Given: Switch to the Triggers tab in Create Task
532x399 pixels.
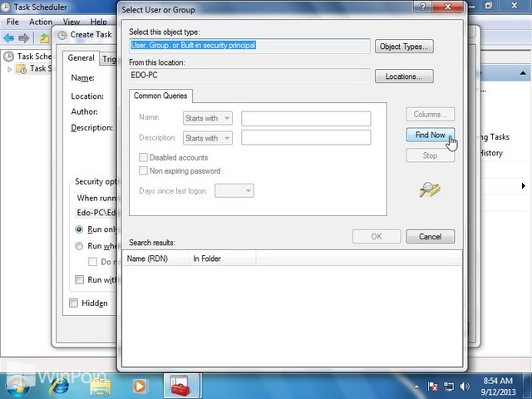Looking at the screenshot, I should pos(109,59).
